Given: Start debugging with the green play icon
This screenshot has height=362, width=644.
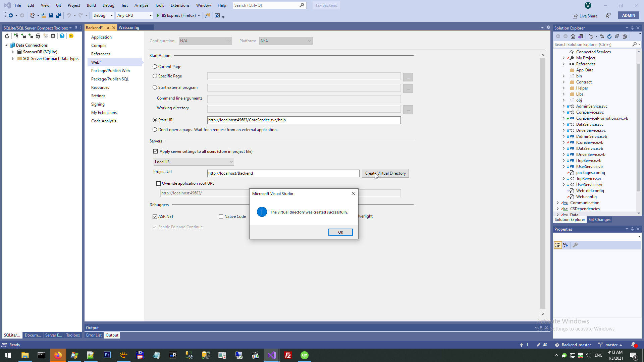Looking at the screenshot, I should 158,15.
